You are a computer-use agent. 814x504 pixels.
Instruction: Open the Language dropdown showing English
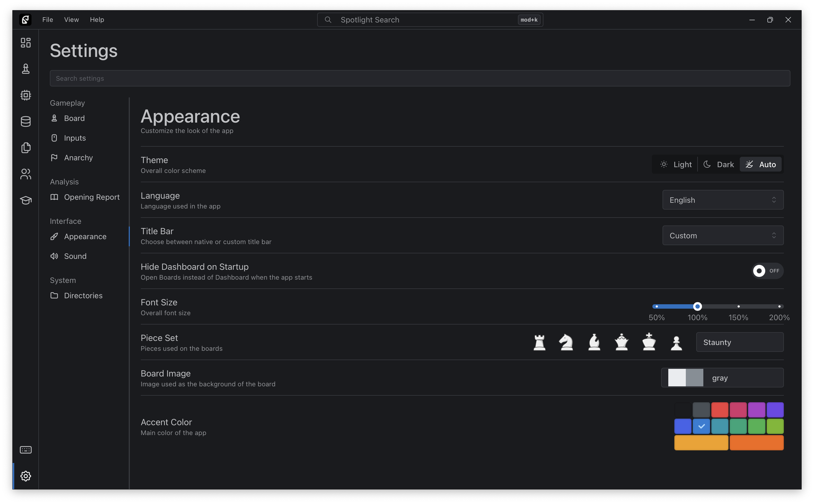723,200
